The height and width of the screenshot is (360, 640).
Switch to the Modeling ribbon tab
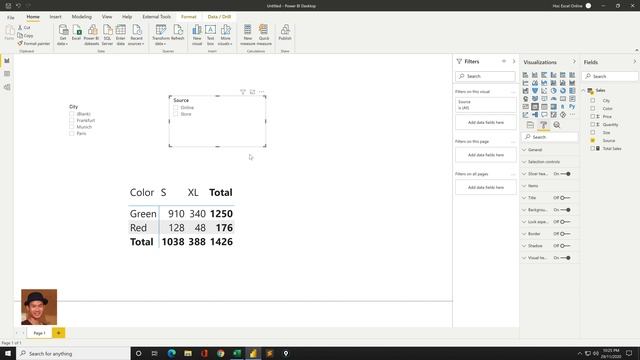[x=82, y=17]
